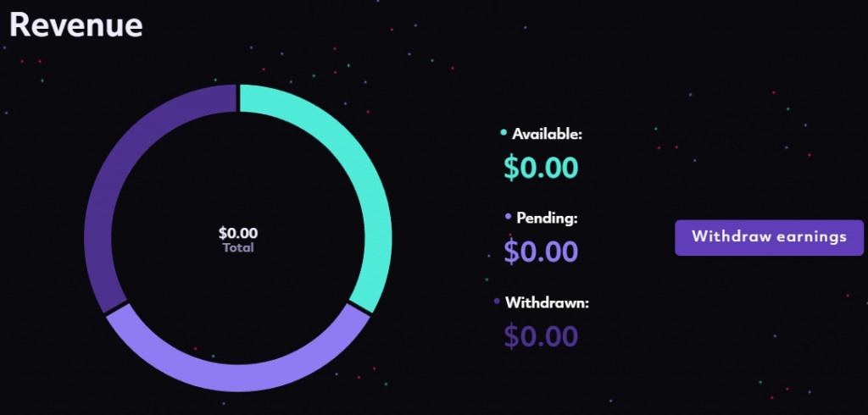Click the gap between teal and light purple segments
This screenshot has width=868, height=415.
(359, 308)
